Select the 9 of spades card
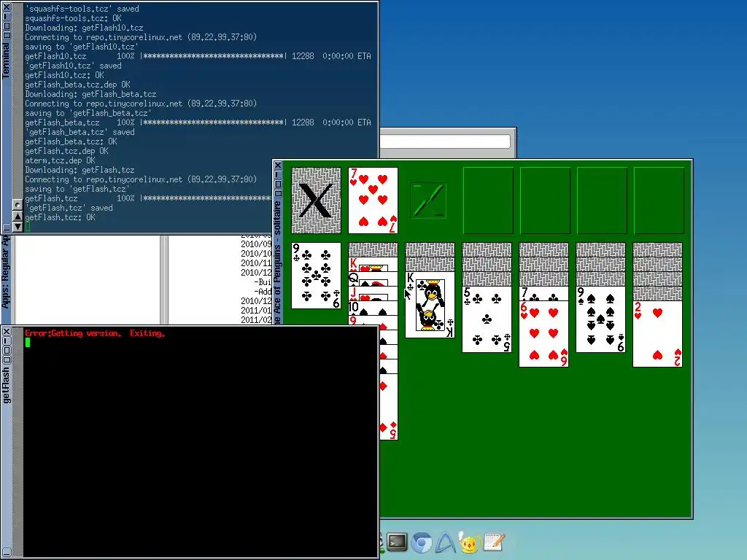 (600, 319)
